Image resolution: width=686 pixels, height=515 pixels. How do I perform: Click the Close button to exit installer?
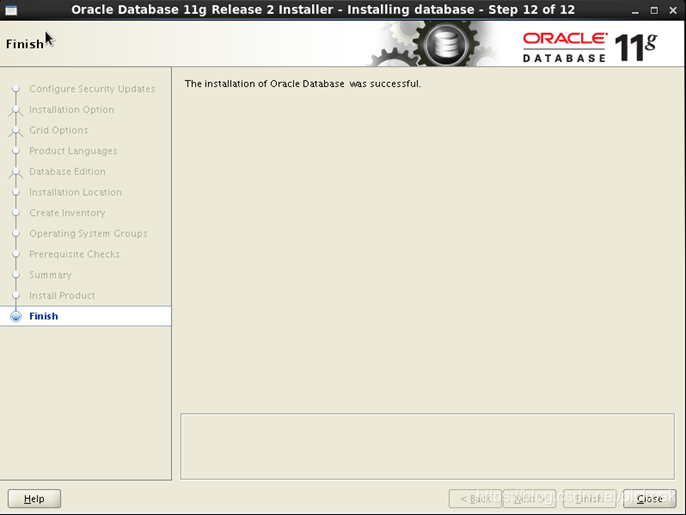pos(649,498)
